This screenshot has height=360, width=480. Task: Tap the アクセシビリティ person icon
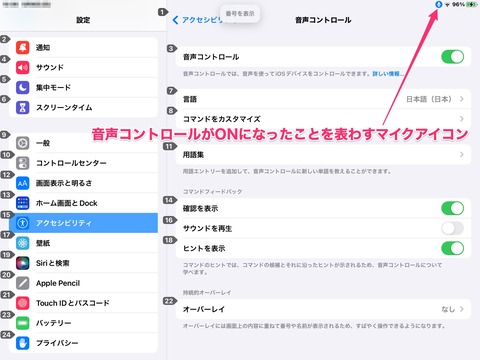tap(23, 223)
